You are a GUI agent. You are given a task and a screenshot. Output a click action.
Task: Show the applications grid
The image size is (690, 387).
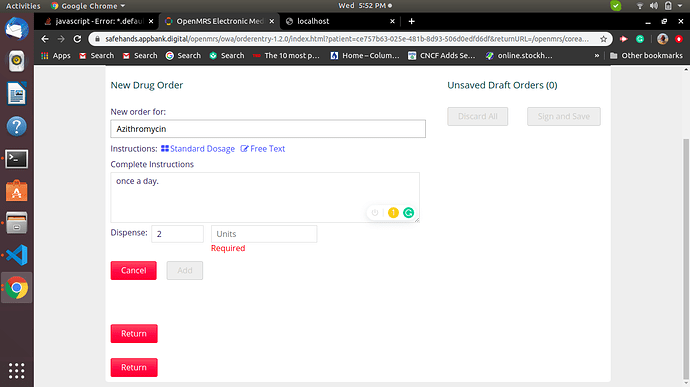click(x=17, y=371)
